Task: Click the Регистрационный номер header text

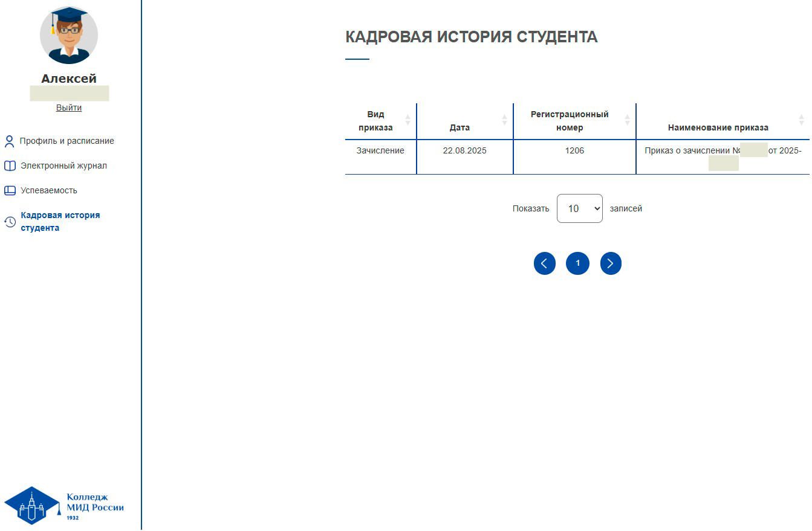Action: pos(570,121)
